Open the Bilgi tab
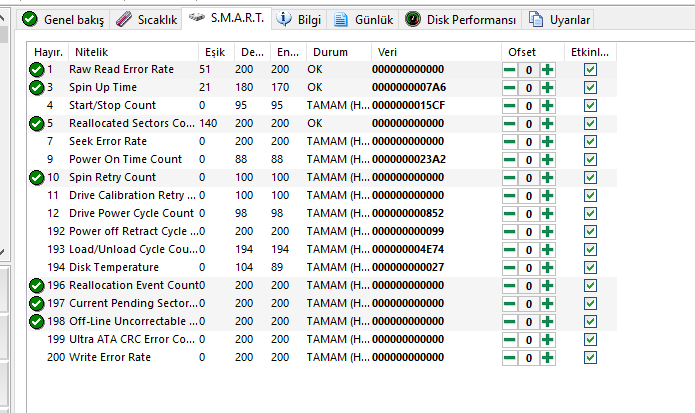 coord(299,20)
